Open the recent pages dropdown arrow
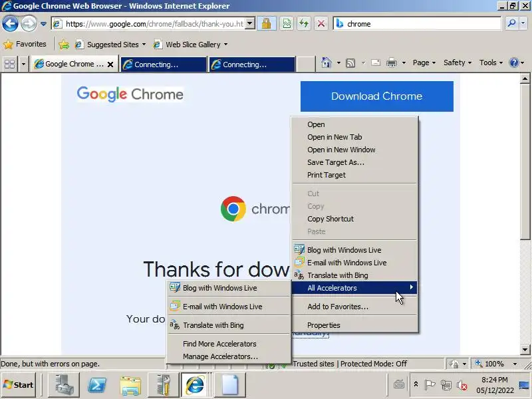Screen dimensions: 532x399 (43, 24)
